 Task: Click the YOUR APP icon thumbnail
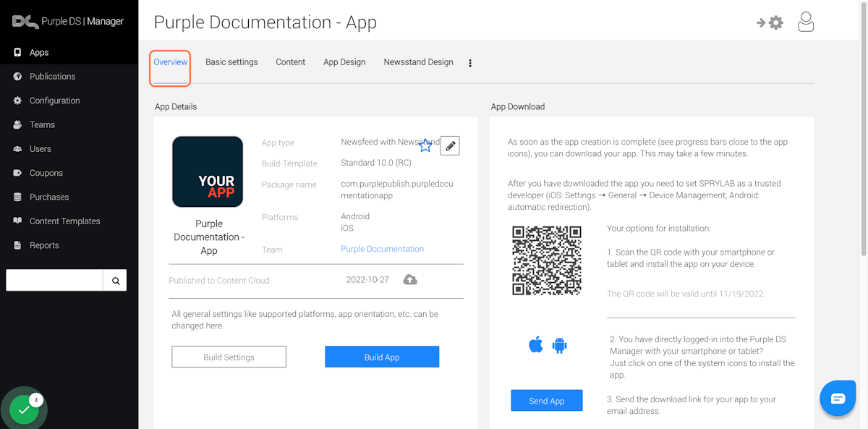[x=208, y=171]
